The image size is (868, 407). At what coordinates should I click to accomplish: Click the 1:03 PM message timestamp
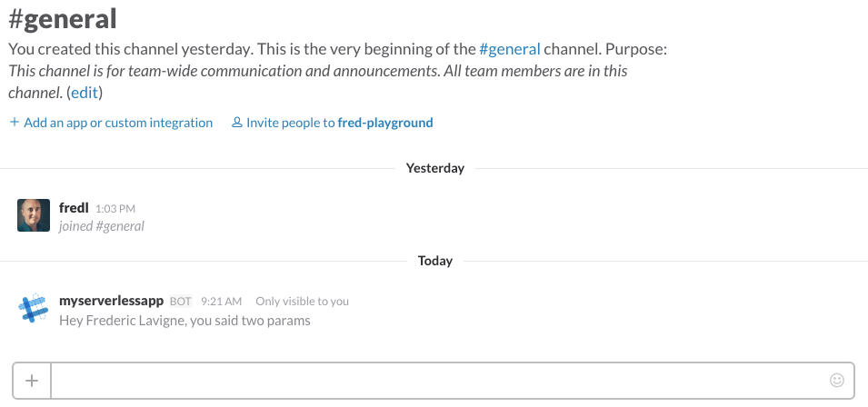[x=115, y=209]
